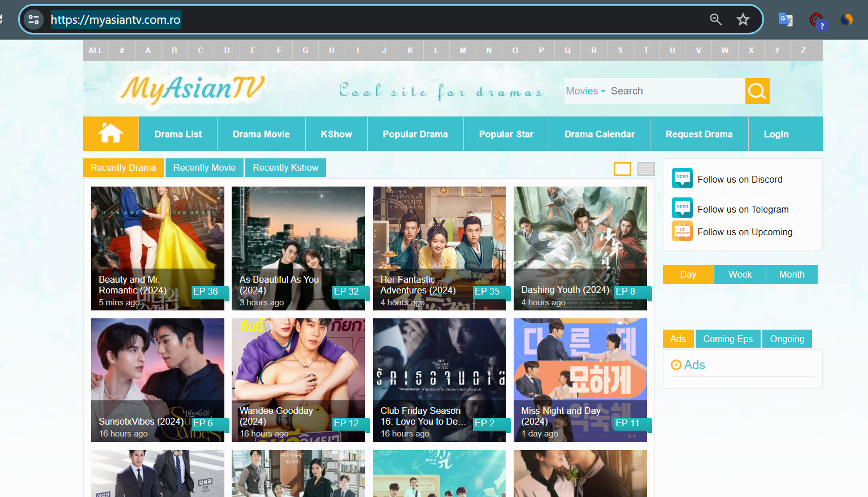Click EP 6 badge on SunsetxVibes
Image resolution: width=868 pixels, height=497 pixels.
pos(209,423)
